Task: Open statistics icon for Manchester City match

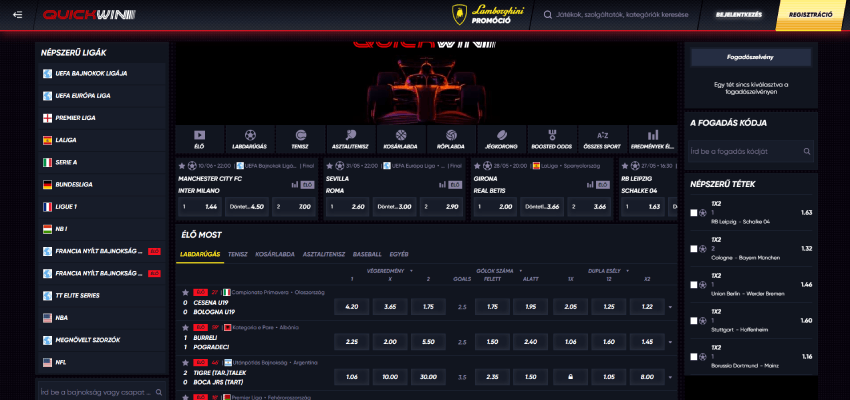Action: pos(294,185)
